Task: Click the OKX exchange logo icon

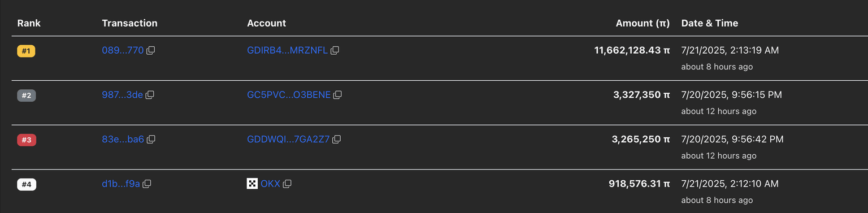Action: coord(253,184)
